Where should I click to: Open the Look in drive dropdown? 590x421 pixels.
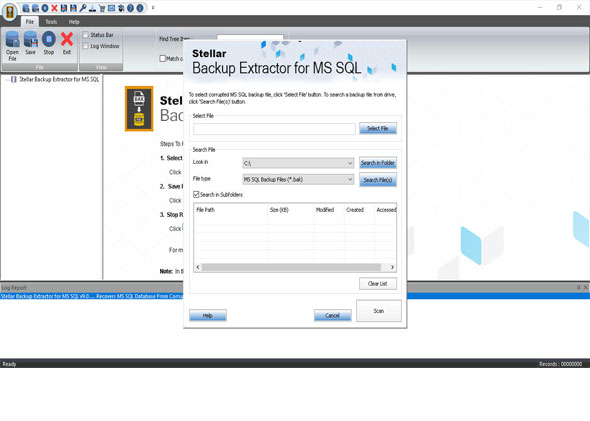pyautogui.click(x=298, y=163)
